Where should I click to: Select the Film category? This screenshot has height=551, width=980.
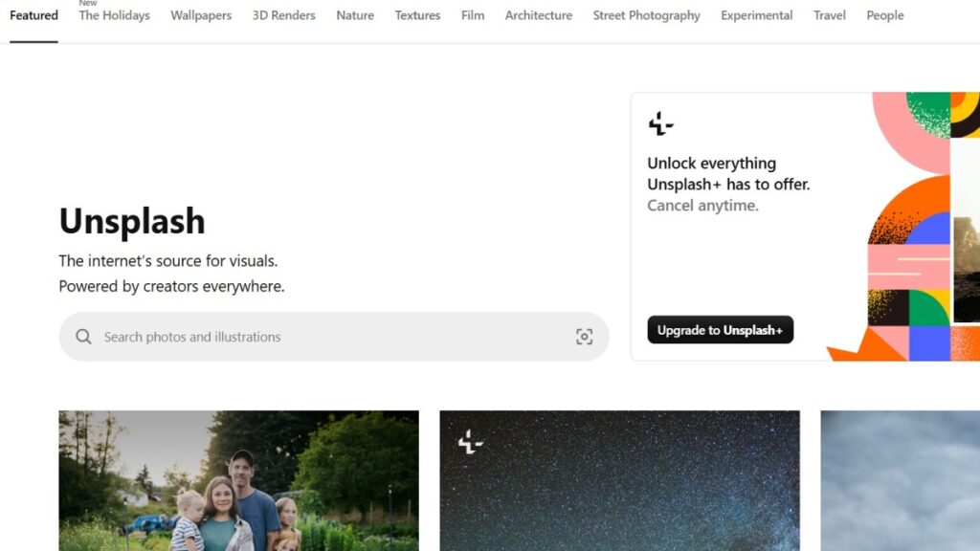(x=472, y=15)
